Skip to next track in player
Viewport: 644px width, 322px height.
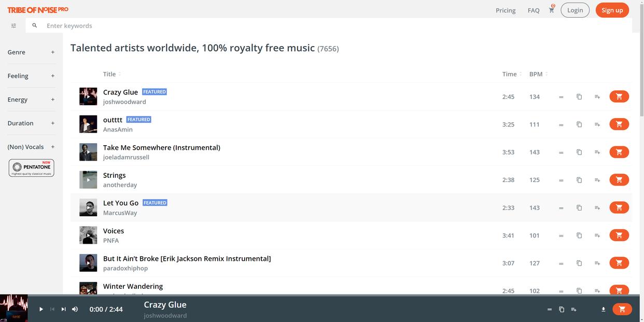(64, 310)
